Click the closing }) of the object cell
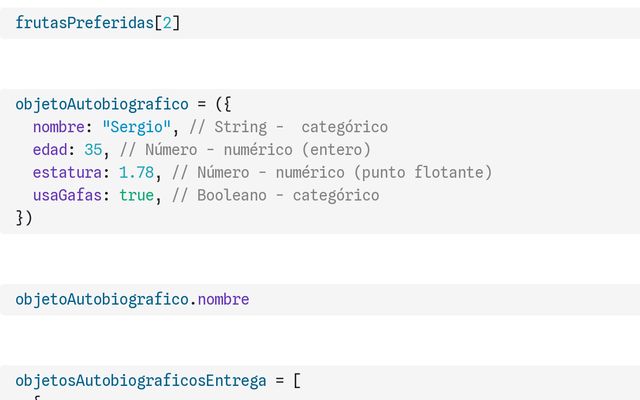The width and height of the screenshot is (640, 400). click(24, 218)
